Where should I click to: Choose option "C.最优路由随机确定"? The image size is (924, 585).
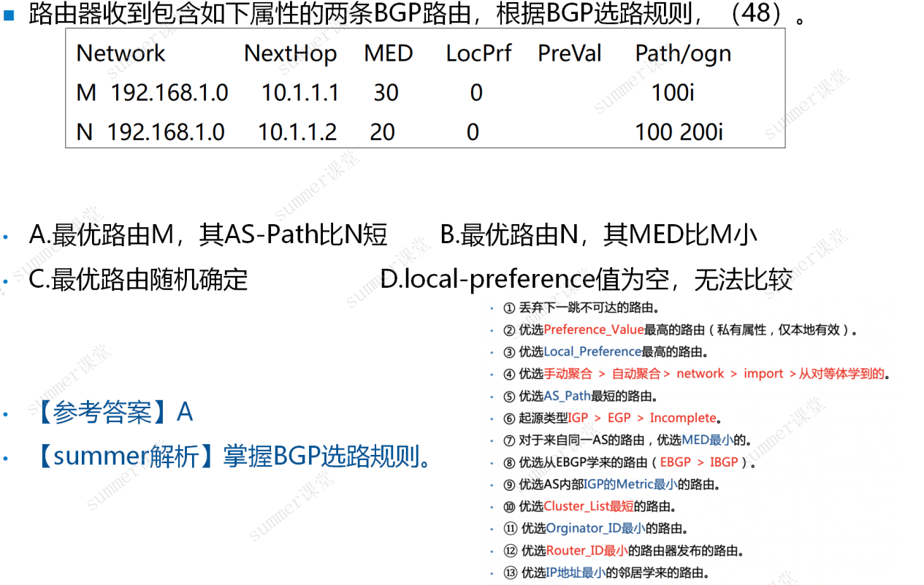coord(138,280)
